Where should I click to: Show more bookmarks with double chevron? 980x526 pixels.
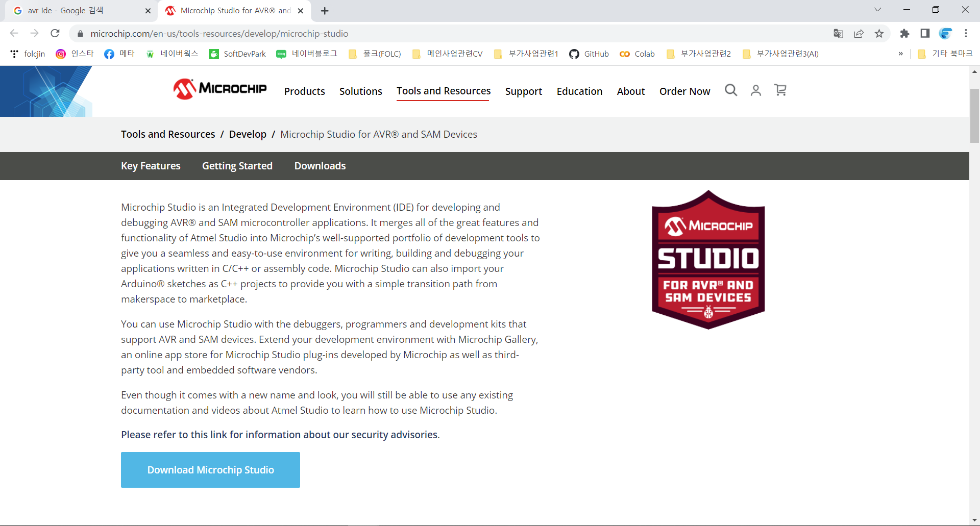(x=901, y=54)
